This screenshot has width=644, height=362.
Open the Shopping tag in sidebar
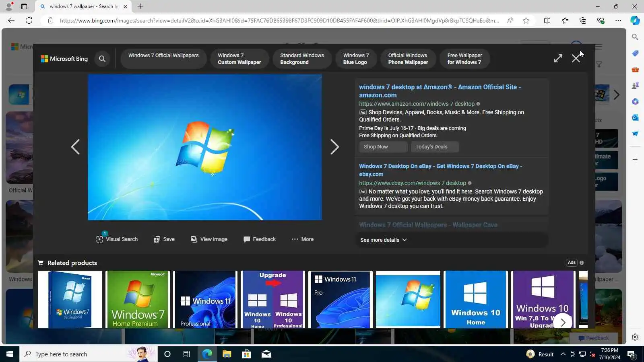click(635, 53)
